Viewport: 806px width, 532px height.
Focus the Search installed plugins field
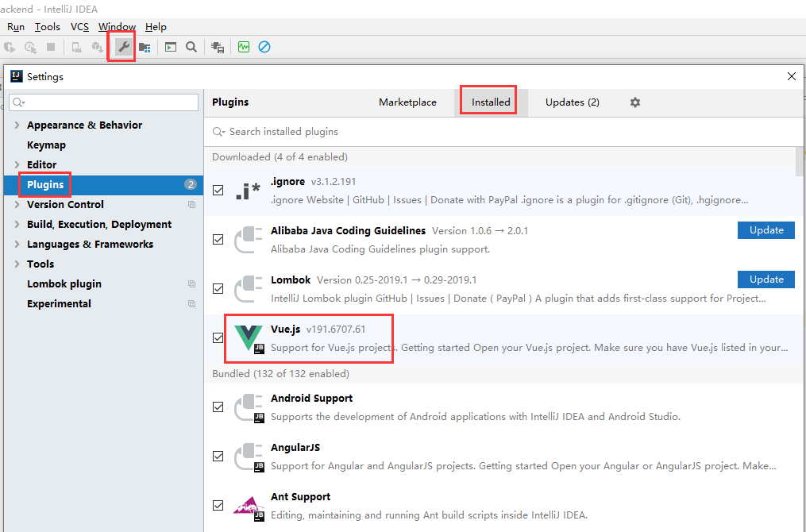pos(503,132)
